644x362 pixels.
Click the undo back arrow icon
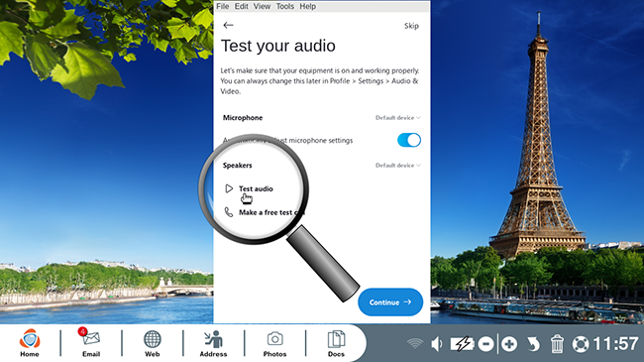[533, 344]
